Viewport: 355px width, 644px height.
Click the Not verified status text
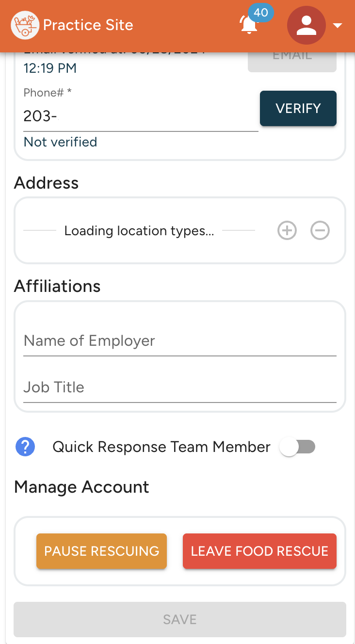tap(61, 142)
